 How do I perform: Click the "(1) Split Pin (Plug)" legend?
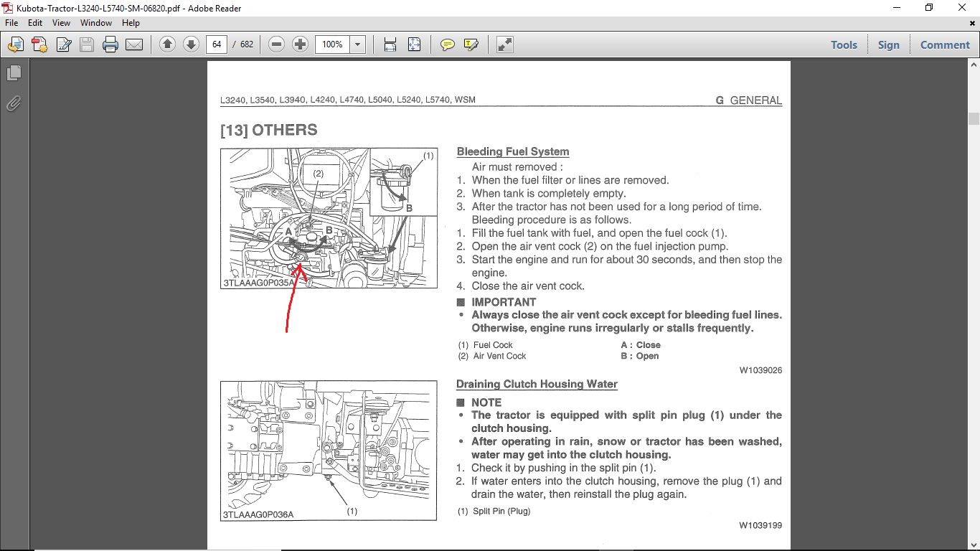coord(494,512)
